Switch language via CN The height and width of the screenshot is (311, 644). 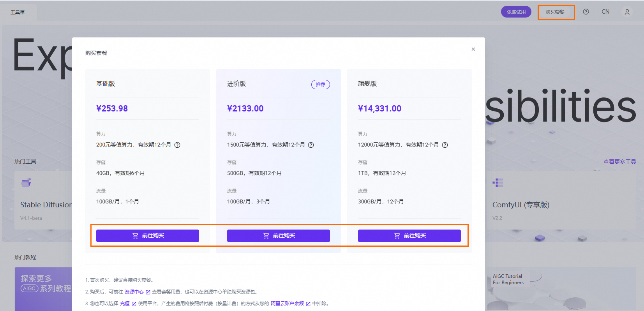point(605,12)
